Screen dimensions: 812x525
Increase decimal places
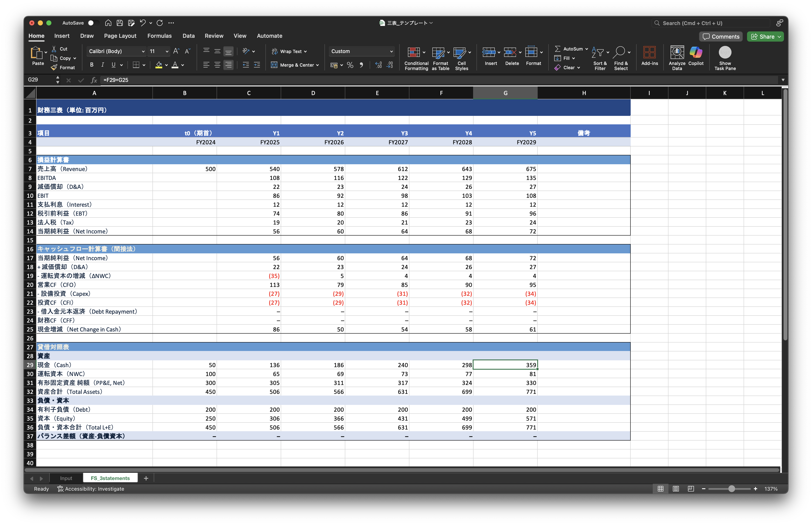tap(379, 65)
